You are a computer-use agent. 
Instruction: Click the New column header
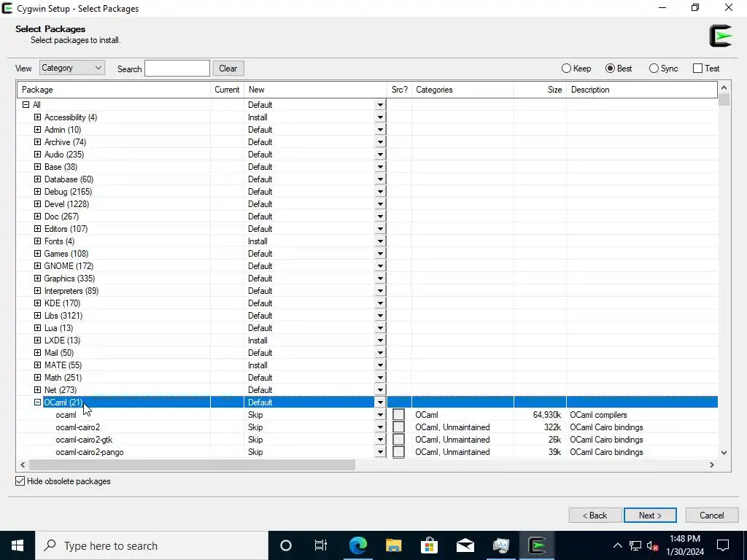tap(315, 90)
